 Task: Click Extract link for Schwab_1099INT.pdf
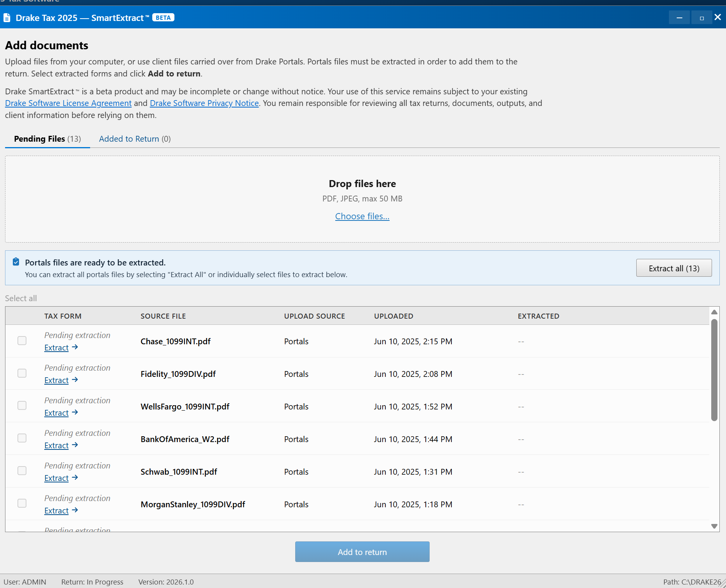56,478
